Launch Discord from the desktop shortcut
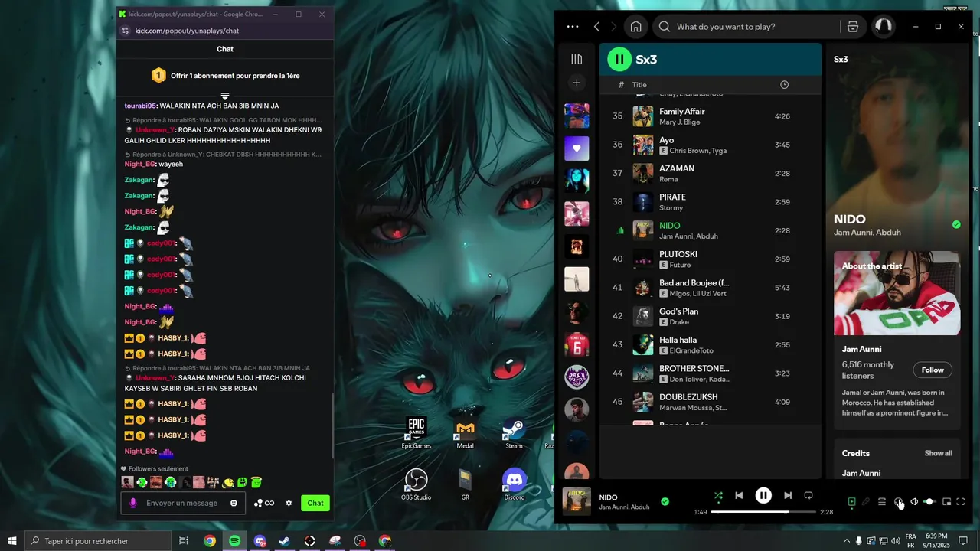The height and width of the screenshot is (551, 980). [514, 484]
